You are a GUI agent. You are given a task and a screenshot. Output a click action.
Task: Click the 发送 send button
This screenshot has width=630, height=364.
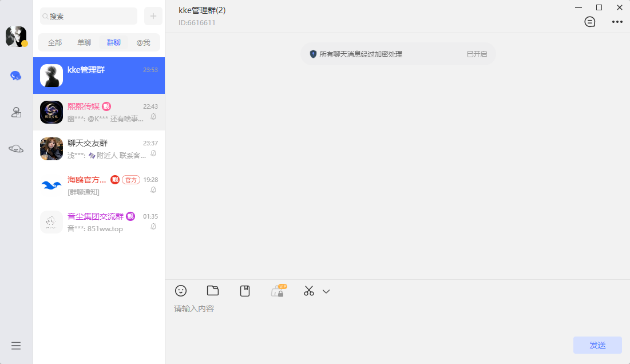597,345
